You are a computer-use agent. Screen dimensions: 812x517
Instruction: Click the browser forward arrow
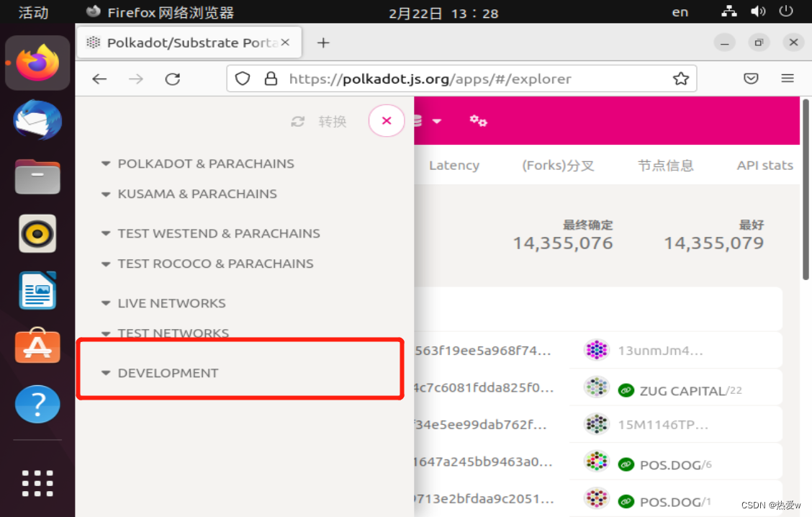click(136, 78)
